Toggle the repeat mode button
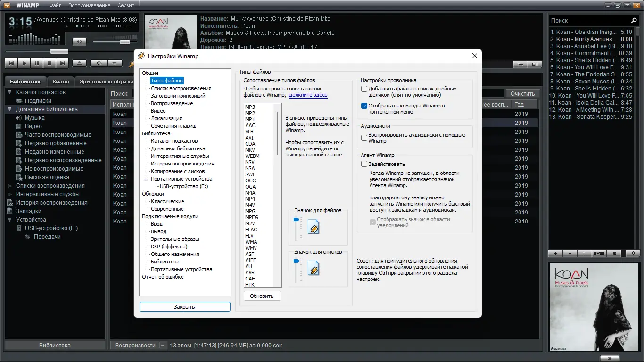The width and height of the screenshot is (644, 362). [115, 63]
